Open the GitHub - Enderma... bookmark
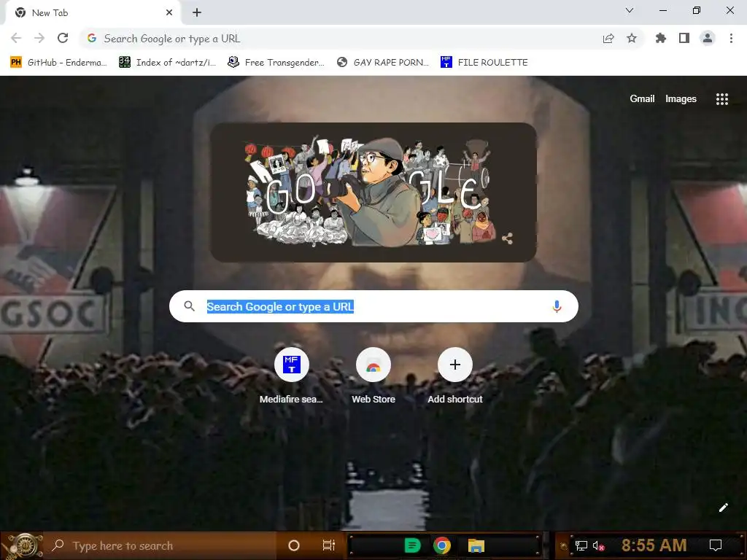This screenshot has width=747, height=560. point(58,63)
